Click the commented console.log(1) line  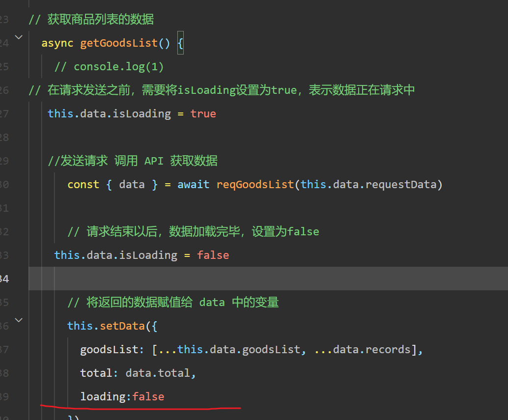click(x=109, y=66)
